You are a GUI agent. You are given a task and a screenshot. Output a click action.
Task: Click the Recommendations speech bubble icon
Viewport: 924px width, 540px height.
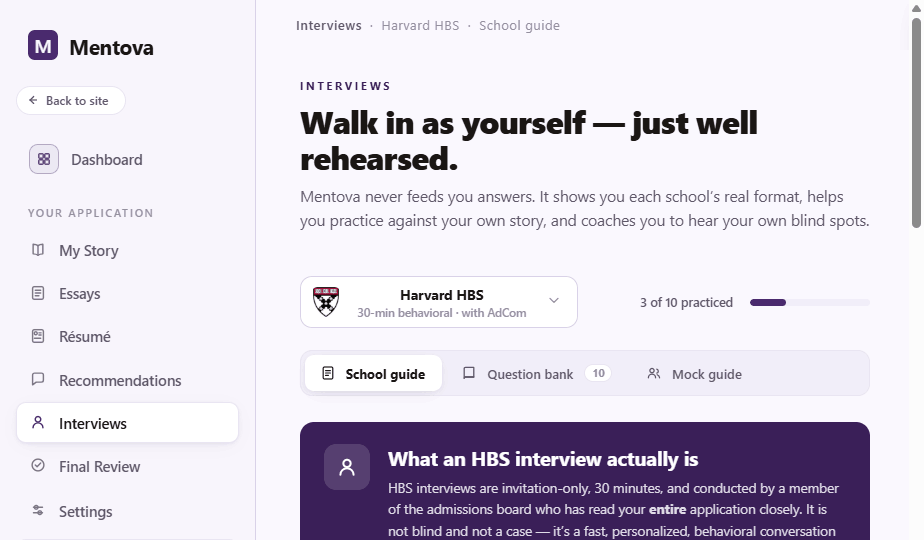(x=38, y=379)
